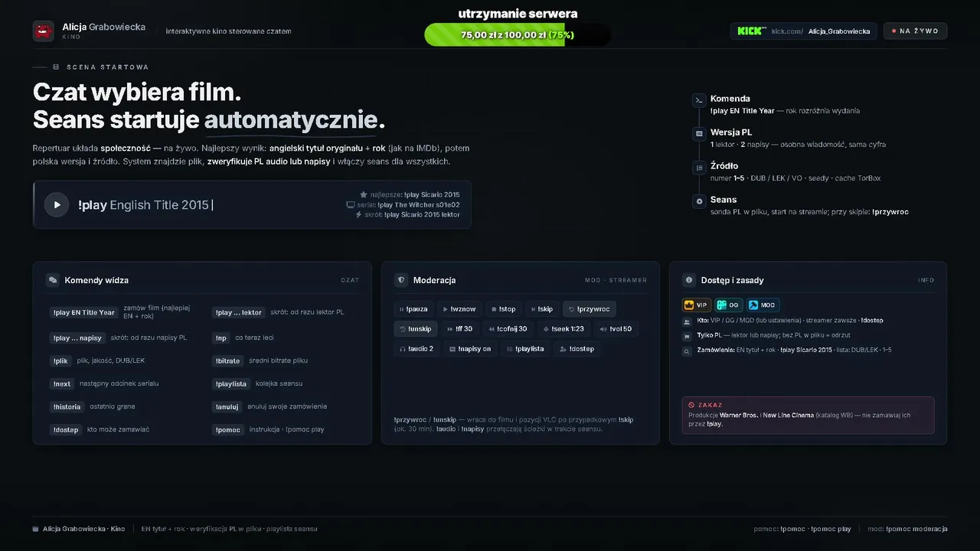
Task: Click the footer text mod: !pomoc moderacja
Action: point(907,529)
